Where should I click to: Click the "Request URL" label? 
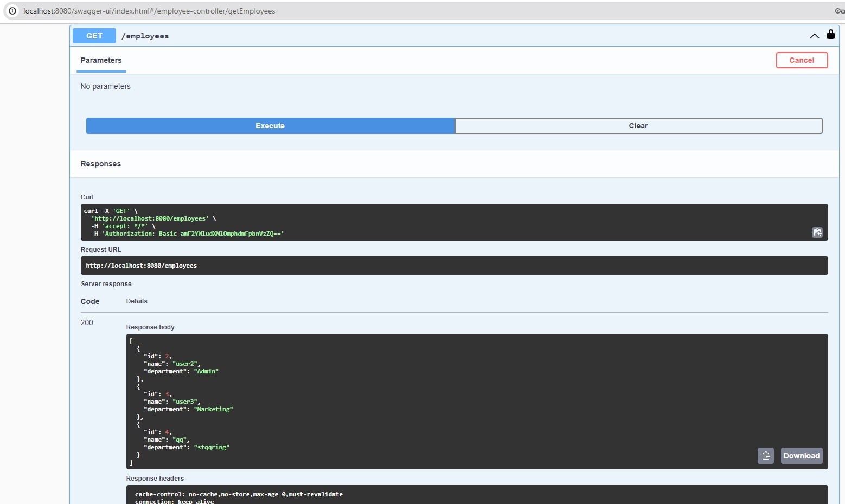(101, 250)
